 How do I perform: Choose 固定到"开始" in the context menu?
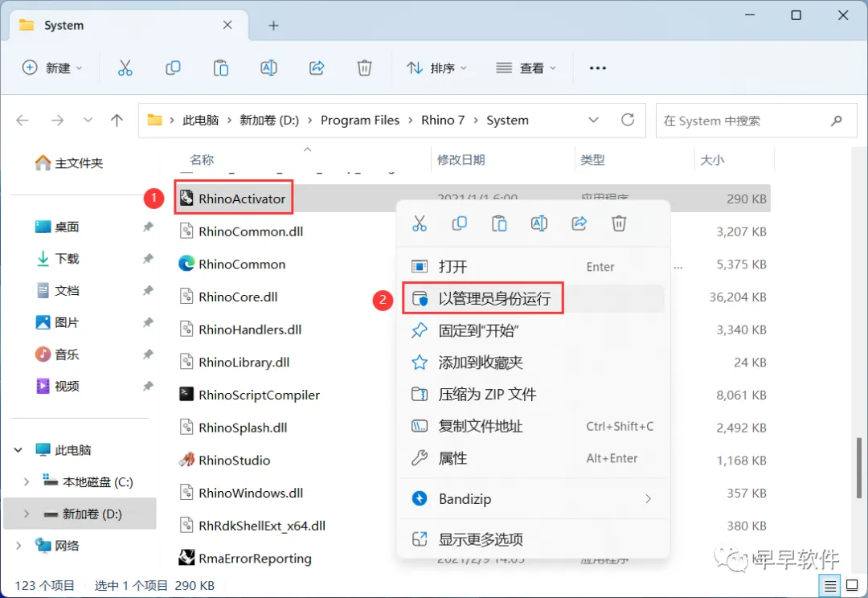pos(534,331)
